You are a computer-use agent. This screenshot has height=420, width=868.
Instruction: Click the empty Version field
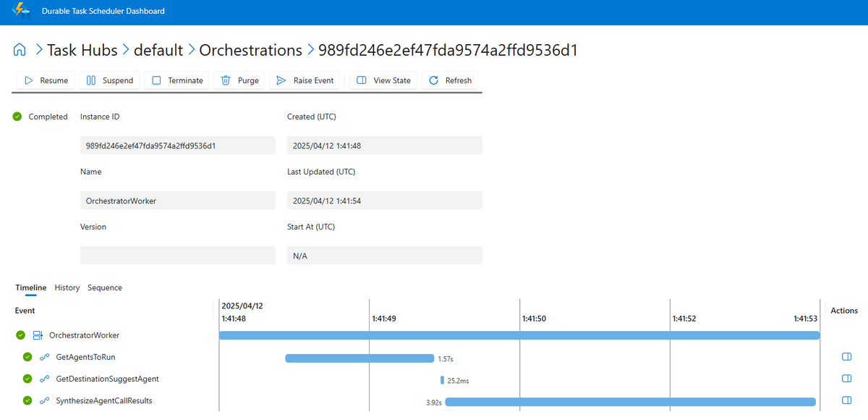click(x=178, y=256)
